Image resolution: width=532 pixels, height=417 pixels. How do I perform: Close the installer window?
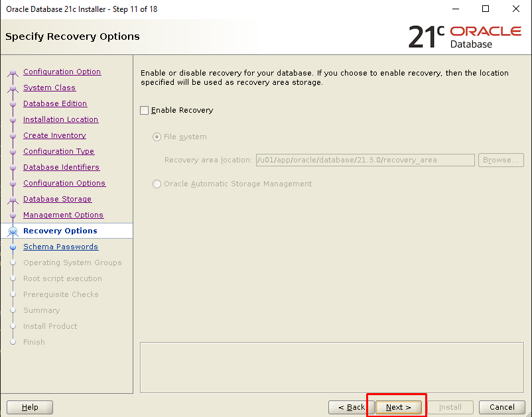[x=515, y=9]
